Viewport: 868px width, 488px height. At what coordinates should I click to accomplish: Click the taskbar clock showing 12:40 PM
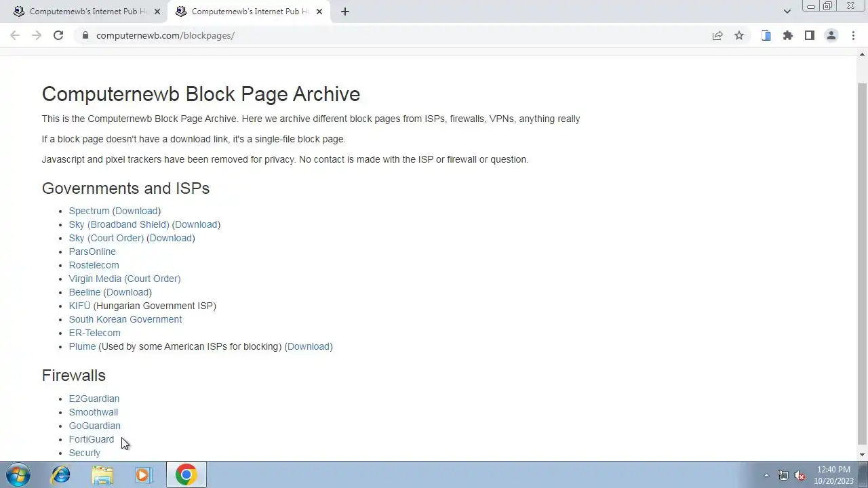click(833, 475)
